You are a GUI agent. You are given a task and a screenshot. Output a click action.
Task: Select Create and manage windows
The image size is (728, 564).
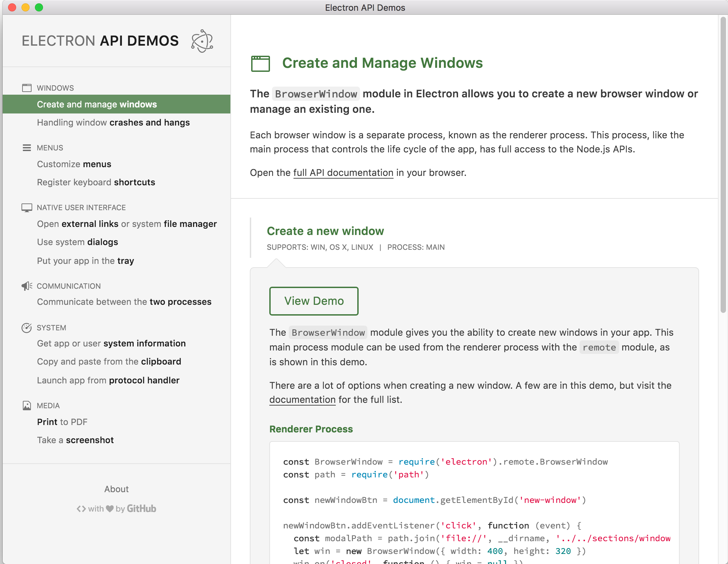[x=117, y=104]
